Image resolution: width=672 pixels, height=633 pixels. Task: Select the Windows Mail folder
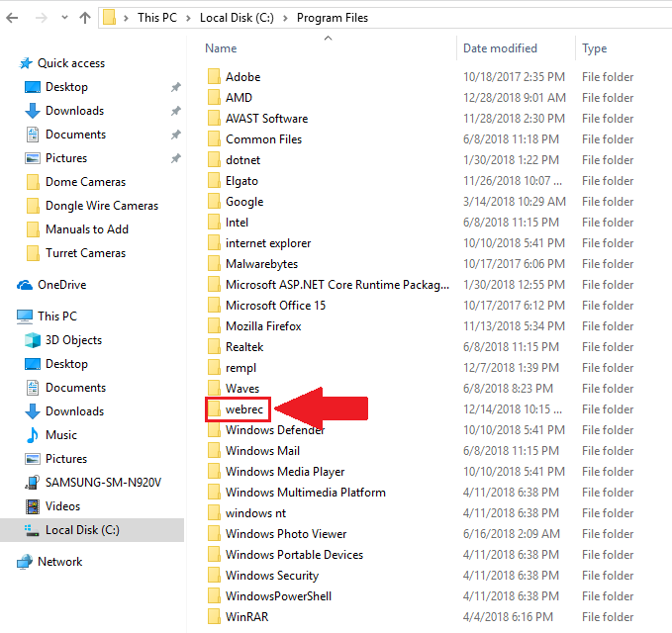[x=262, y=451]
